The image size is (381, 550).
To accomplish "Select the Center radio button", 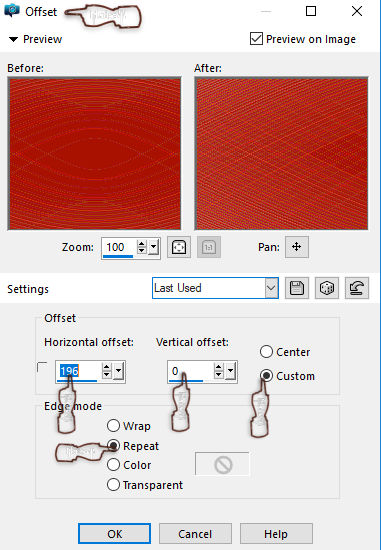I will click(x=266, y=352).
